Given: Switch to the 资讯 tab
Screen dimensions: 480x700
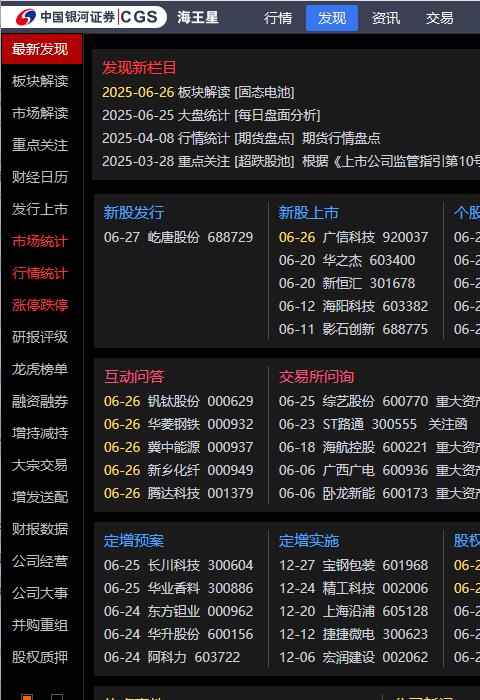Looking at the screenshot, I should (386, 18).
